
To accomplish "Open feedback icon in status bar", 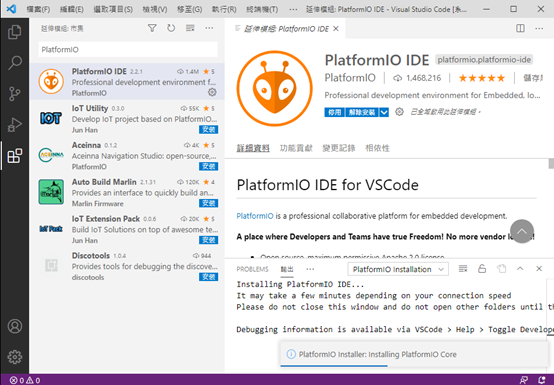I will point(524,380).
